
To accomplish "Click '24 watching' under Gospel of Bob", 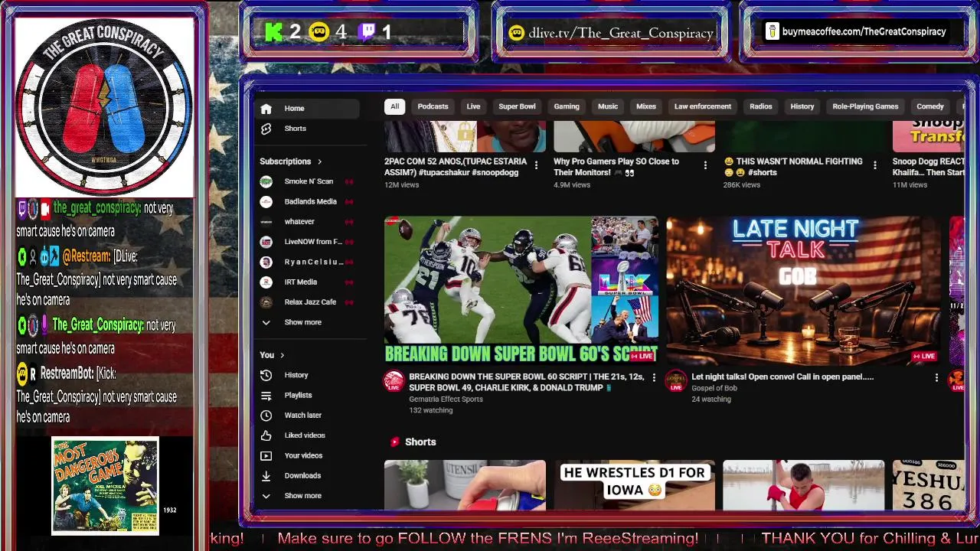I will click(711, 399).
